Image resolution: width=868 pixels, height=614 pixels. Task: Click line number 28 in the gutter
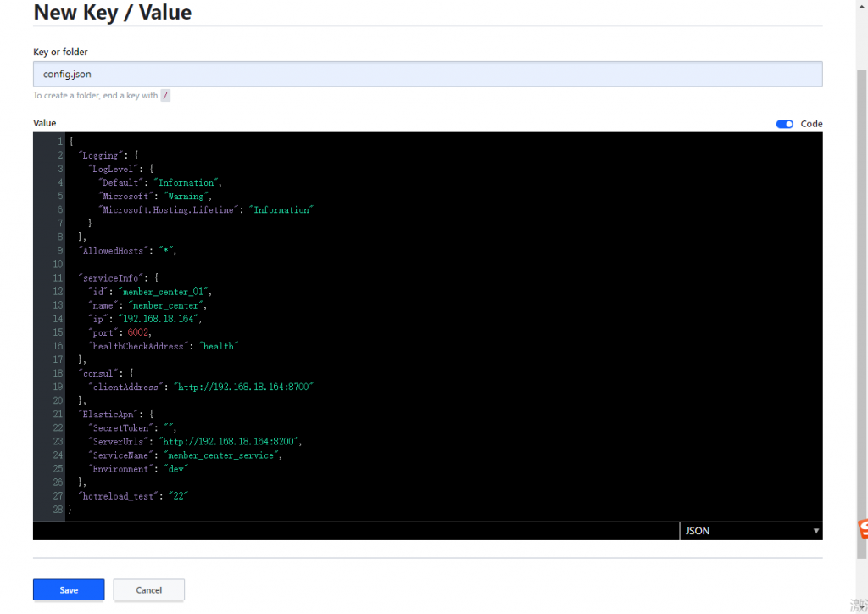(58, 509)
